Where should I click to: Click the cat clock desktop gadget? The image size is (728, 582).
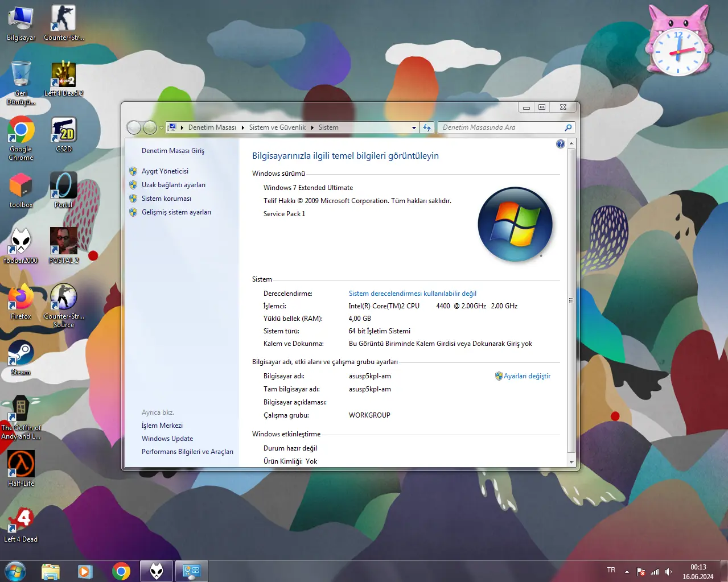[678, 41]
